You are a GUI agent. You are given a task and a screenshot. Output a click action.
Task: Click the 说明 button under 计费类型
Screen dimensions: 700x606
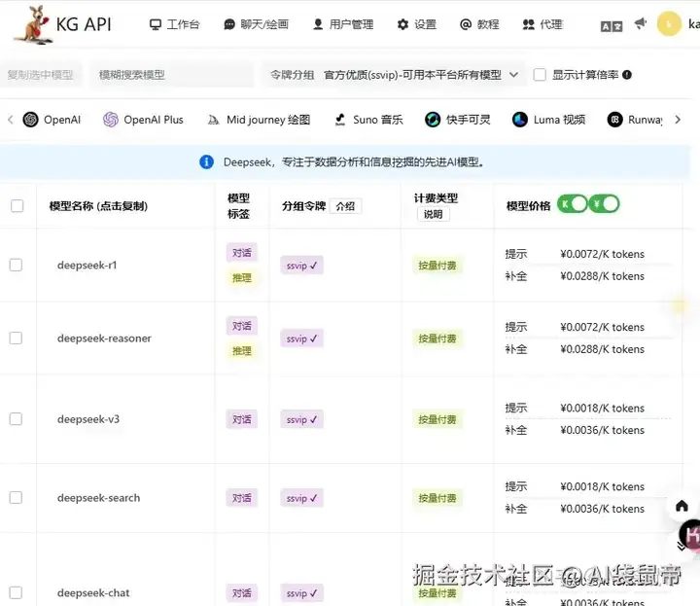(x=433, y=214)
